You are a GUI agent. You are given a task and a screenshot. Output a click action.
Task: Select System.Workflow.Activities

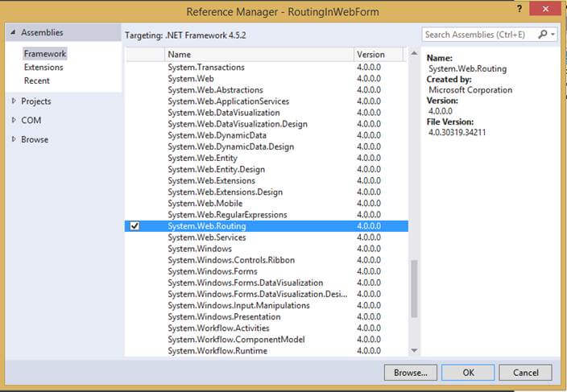(x=267, y=328)
